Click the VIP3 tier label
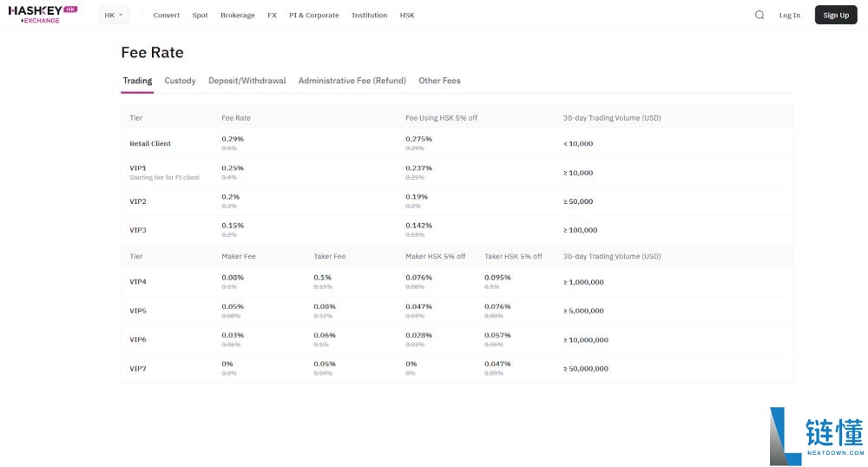The width and height of the screenshot is (868, 467). [138, 230]
